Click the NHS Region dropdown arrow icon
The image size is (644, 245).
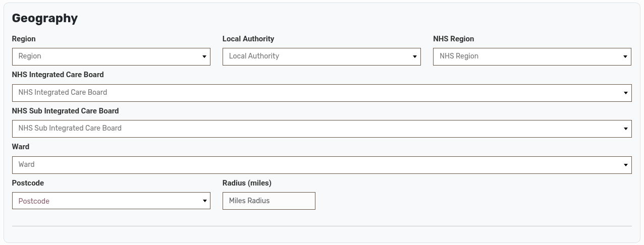click(x=625, y=57)
